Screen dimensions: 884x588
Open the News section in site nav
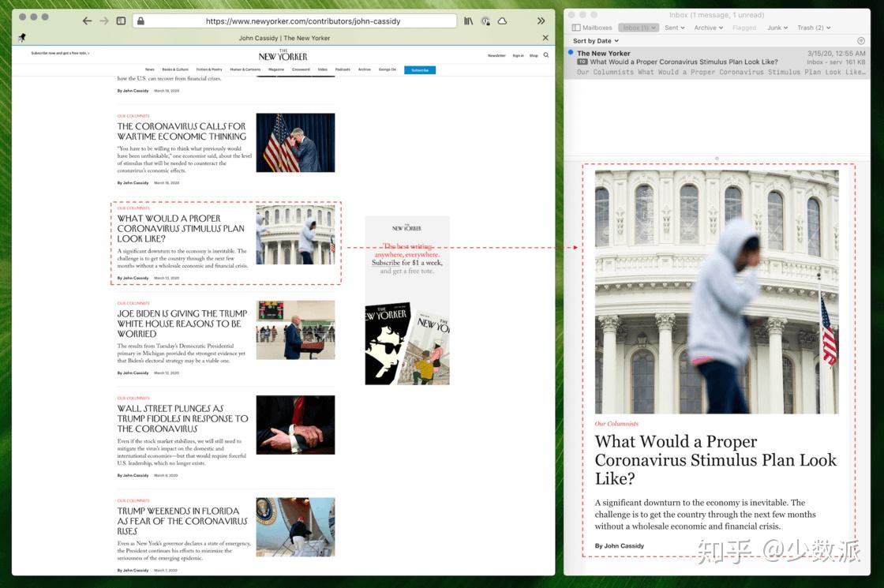tap(149, 69)
